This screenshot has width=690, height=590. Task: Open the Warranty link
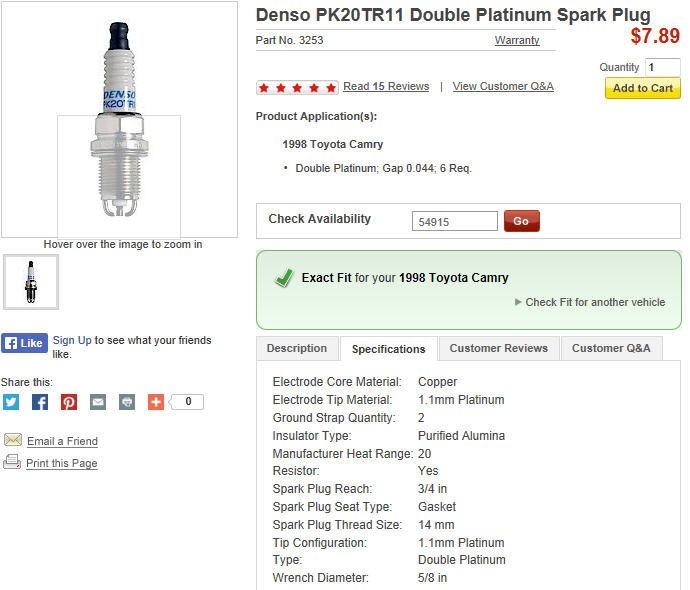517,41
